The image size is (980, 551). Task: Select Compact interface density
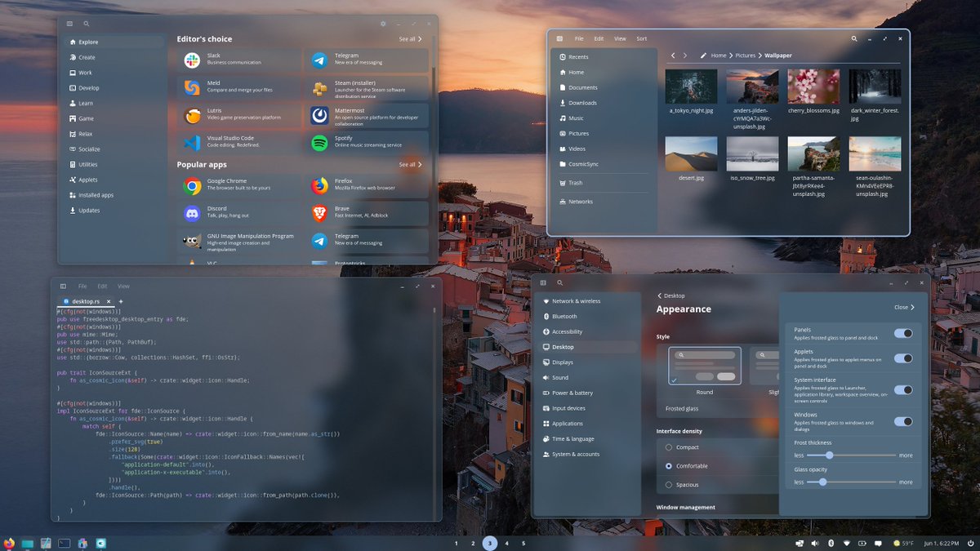pyautogui.click(x=669, y=447)
